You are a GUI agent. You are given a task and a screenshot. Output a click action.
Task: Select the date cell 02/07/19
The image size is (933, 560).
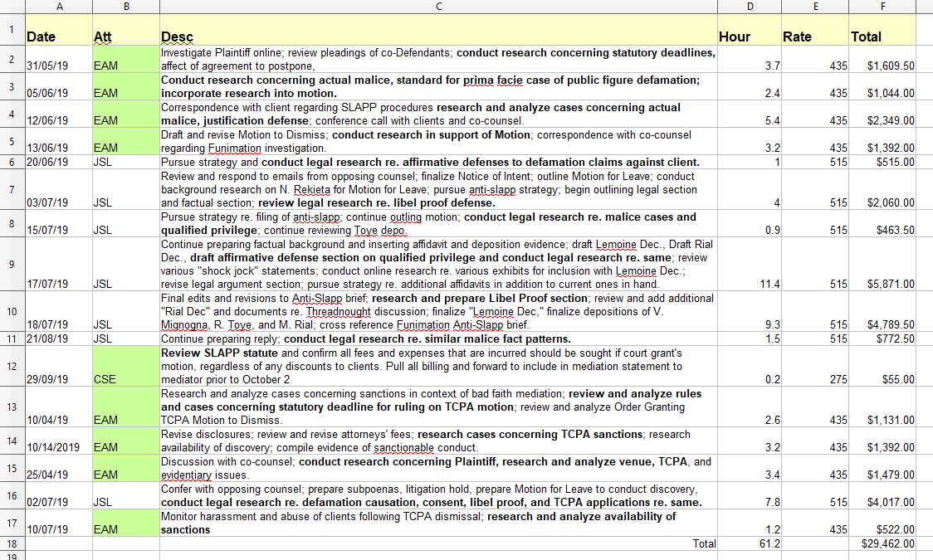click(x=59, y=496)
